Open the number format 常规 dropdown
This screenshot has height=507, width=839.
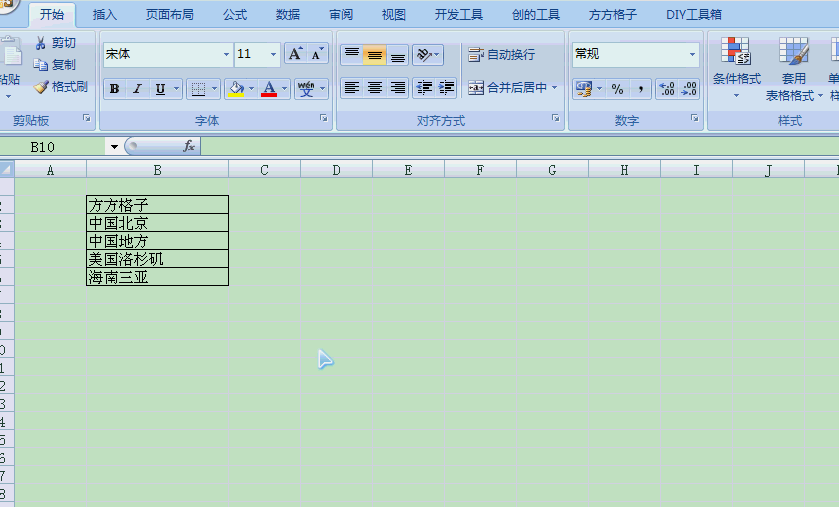[692, 54]
